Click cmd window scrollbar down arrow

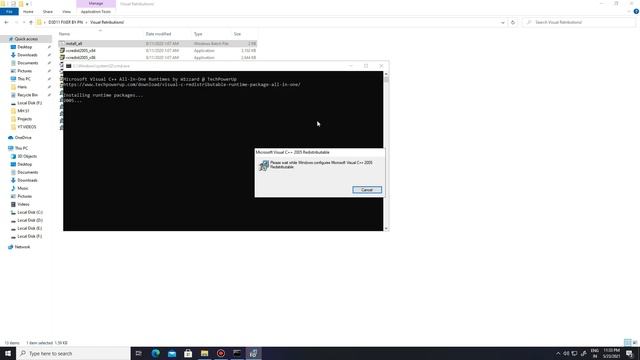[386, 228]
